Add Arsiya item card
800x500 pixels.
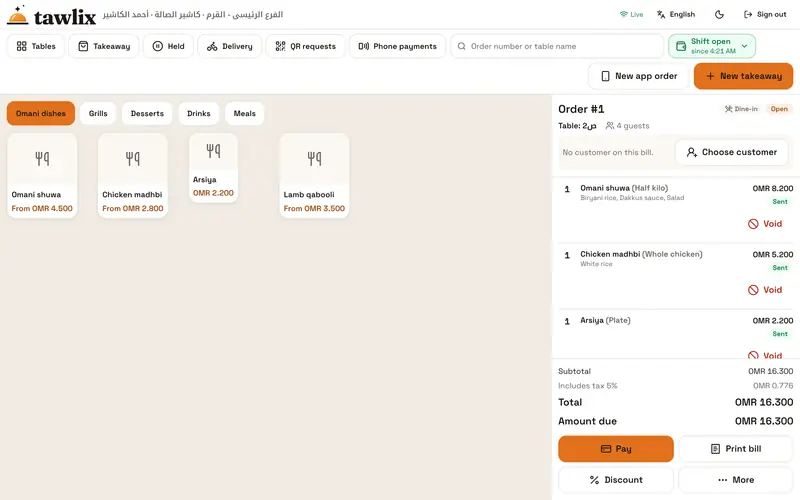213,168
